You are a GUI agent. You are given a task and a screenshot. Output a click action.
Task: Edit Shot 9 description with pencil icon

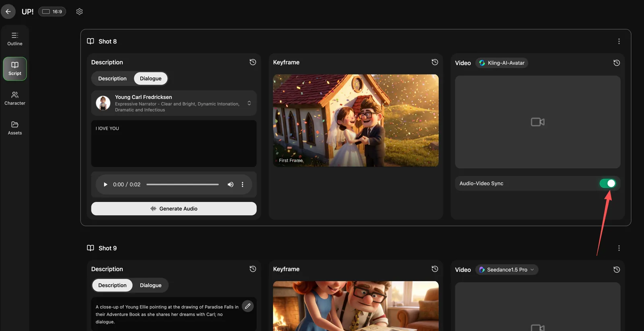[248, 306]
